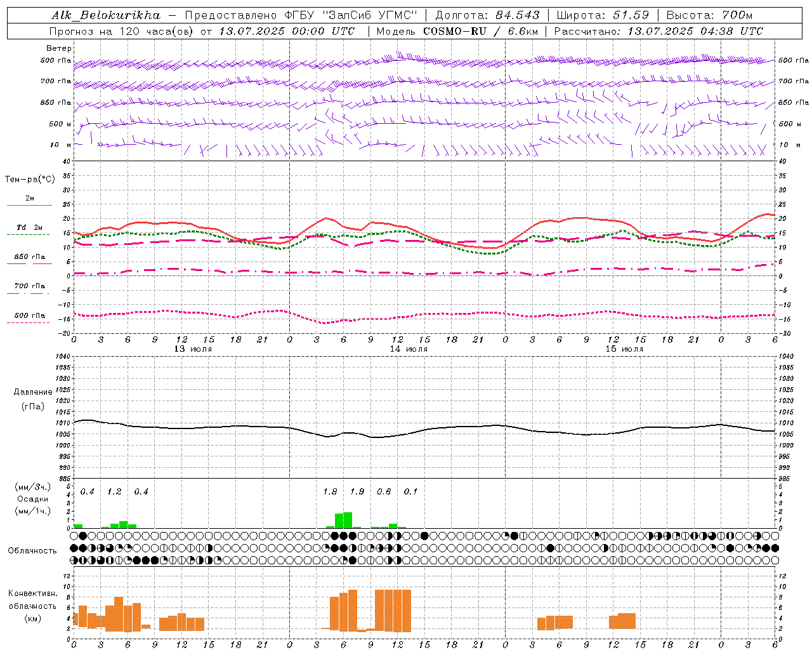This screenshot has height=650, width=812.
Task: Click the 0.6 precipitation value
Action: click(384, 491)
